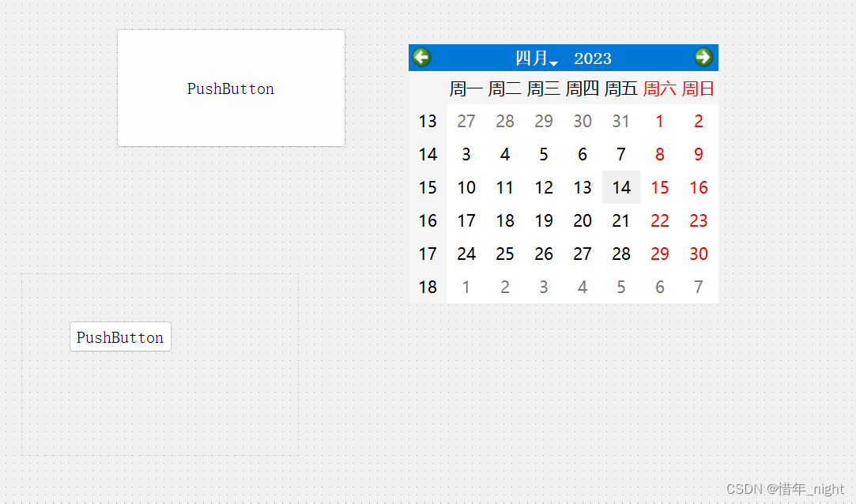Open the 四月 month dropdown
Image resolution: width=856 pixels, height=504 pixels.
[x=537, y=58]
